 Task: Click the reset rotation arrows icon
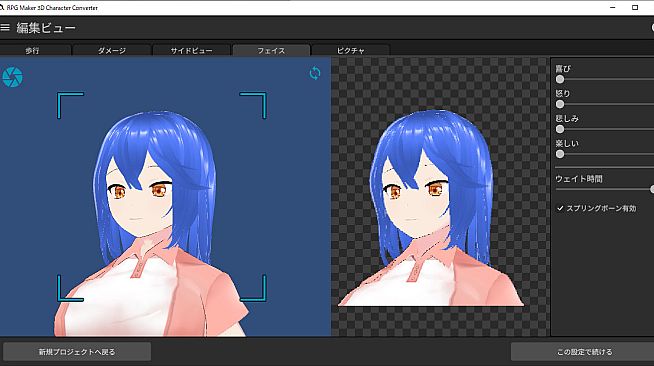click(x=315, y=73)
